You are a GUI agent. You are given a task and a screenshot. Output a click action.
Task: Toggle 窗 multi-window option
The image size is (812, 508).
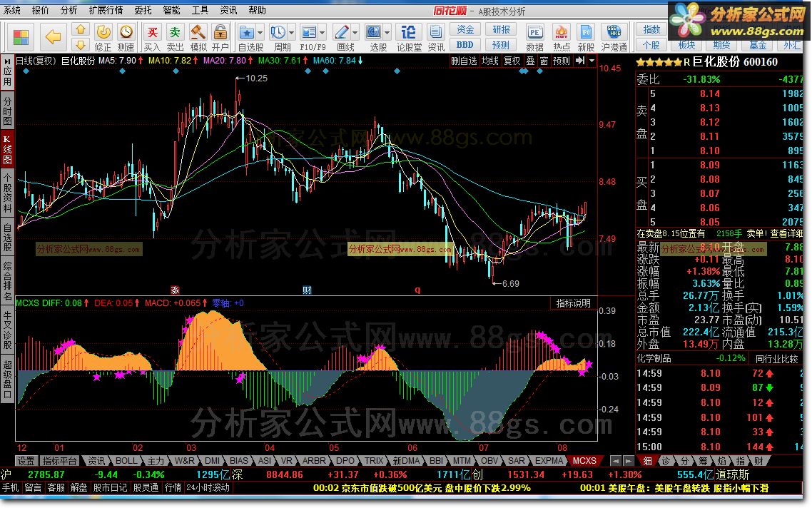544,61
